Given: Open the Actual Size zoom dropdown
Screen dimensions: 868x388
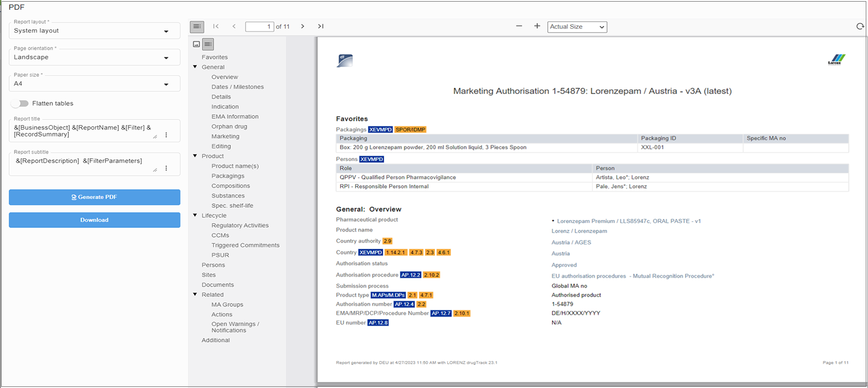Looking at the screenshot, I should tap(577, 26).
